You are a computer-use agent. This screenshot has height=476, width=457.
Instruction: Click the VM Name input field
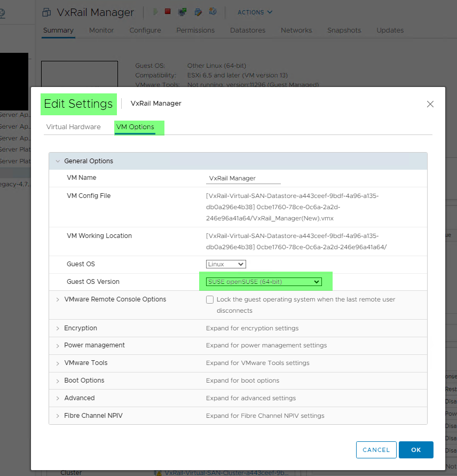(x=243, y=178)
